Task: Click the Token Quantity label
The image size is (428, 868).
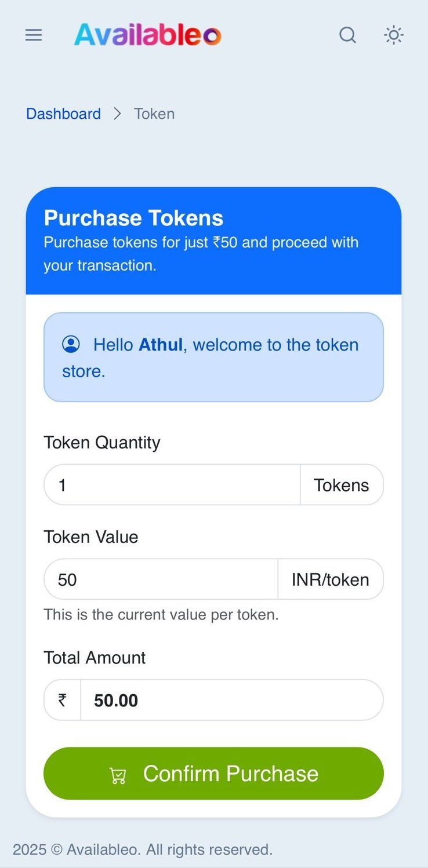Action: point(101,443)
